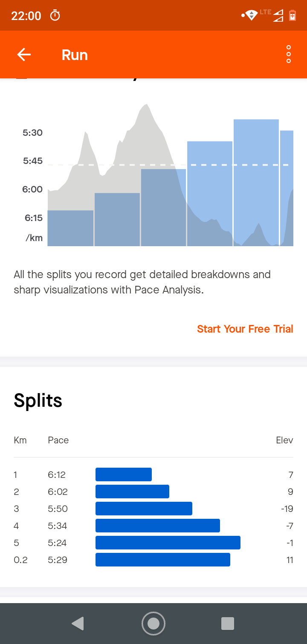Select the 5:24 pace split bar

pyautogui.click(x=168, y=543)
